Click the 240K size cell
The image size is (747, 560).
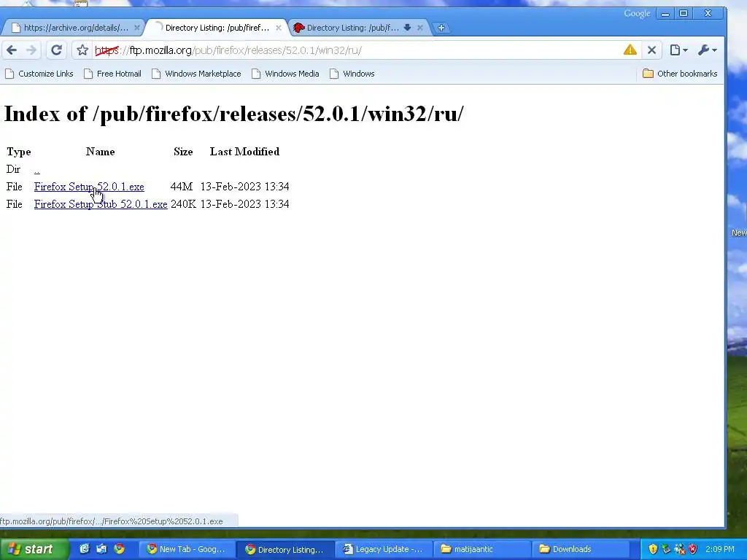[x=183, y=204]
